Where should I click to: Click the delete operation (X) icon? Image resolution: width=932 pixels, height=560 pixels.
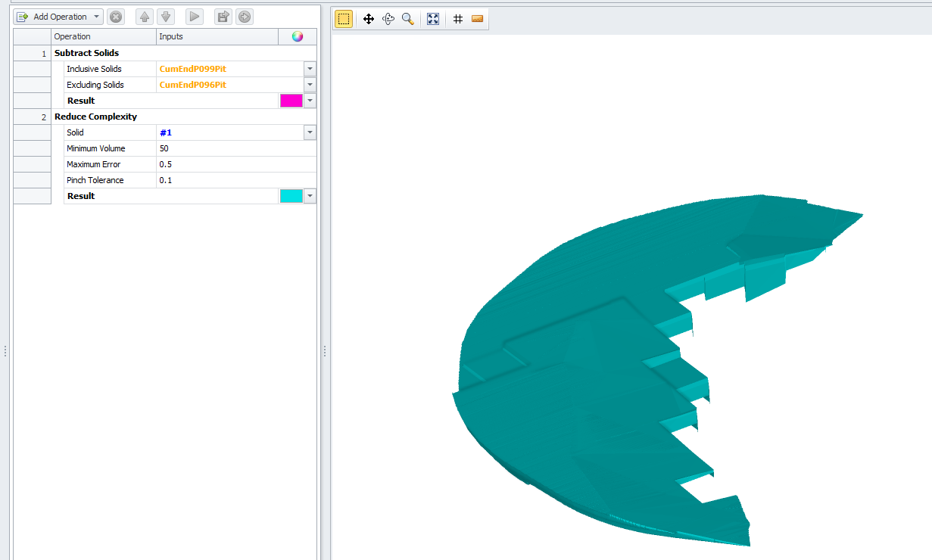pyautogui.click(x=116, y=17)
